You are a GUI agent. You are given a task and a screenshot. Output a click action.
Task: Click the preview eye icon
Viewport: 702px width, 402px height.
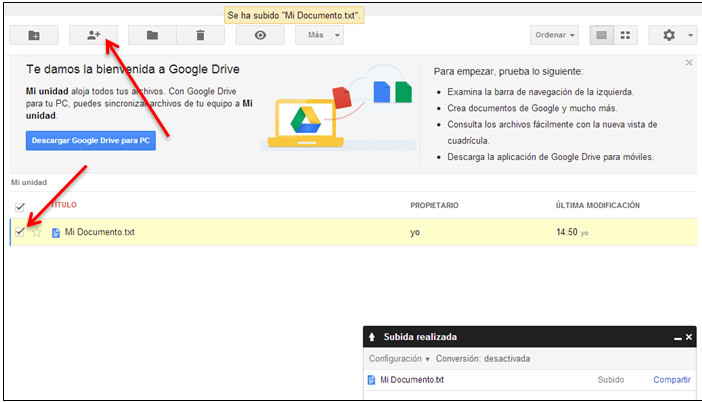(260, 35)
